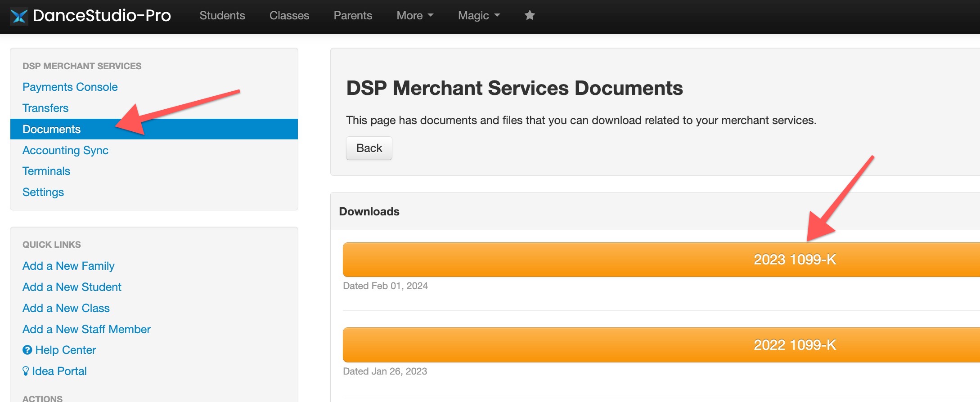Click the DanceStudio-Pro logo icon
Screen dimensions: 980x402
pyautogui.click(x=19, y=16)
